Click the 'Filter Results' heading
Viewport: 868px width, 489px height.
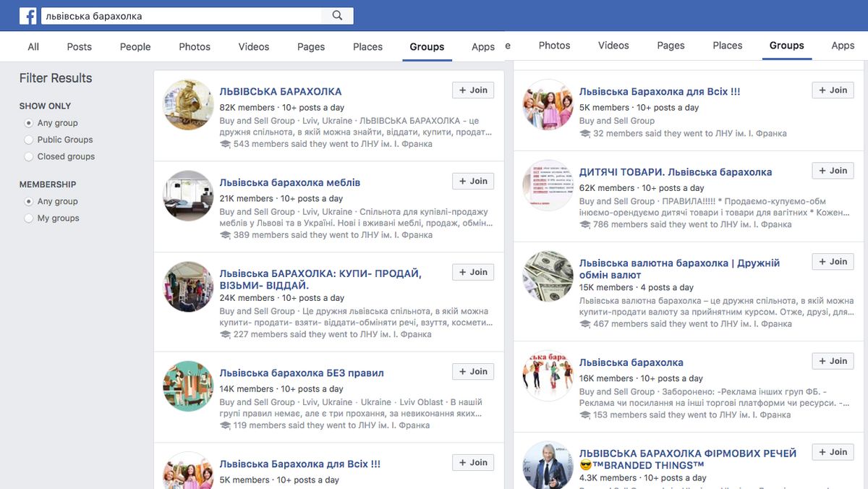point(56,78)
